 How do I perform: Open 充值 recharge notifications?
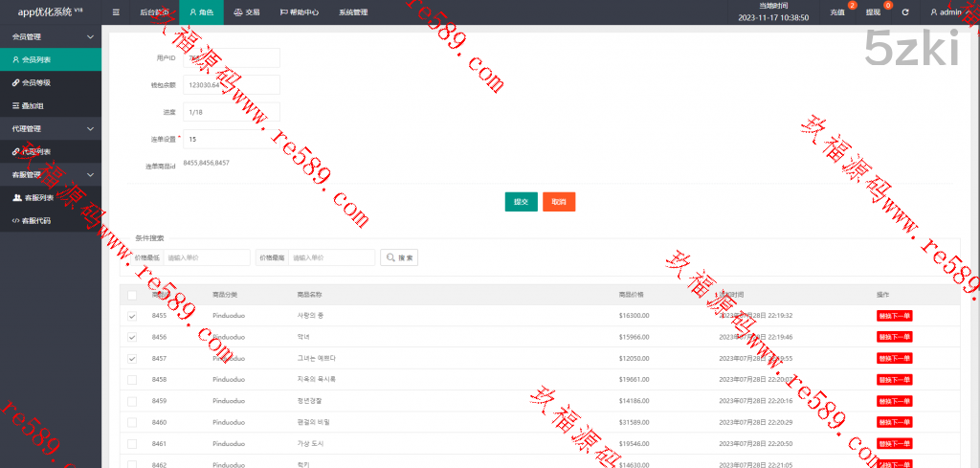837,12
